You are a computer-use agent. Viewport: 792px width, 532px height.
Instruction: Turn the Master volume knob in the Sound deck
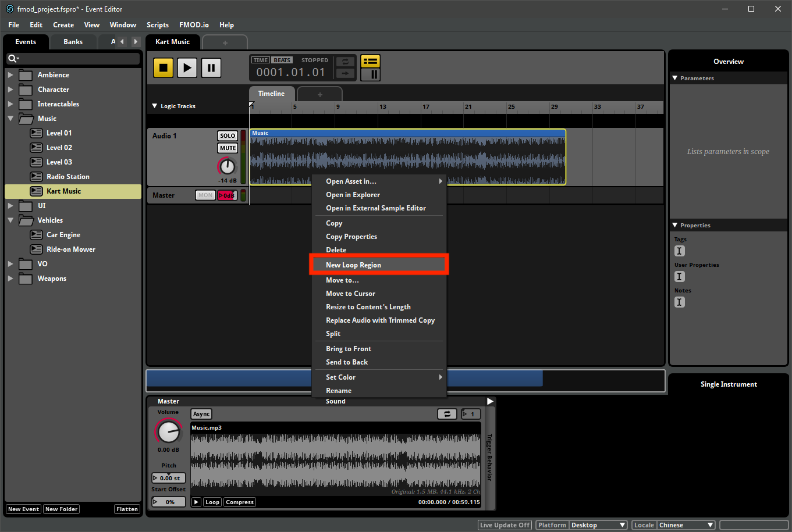click(168, 433)
